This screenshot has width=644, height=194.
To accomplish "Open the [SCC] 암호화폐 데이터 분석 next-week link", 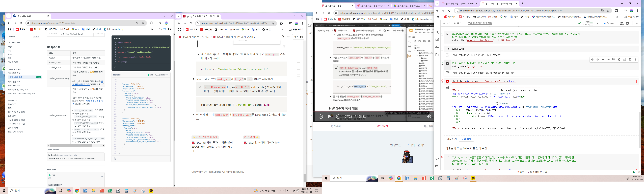I will pyautogui.click(x=262, y=143).
